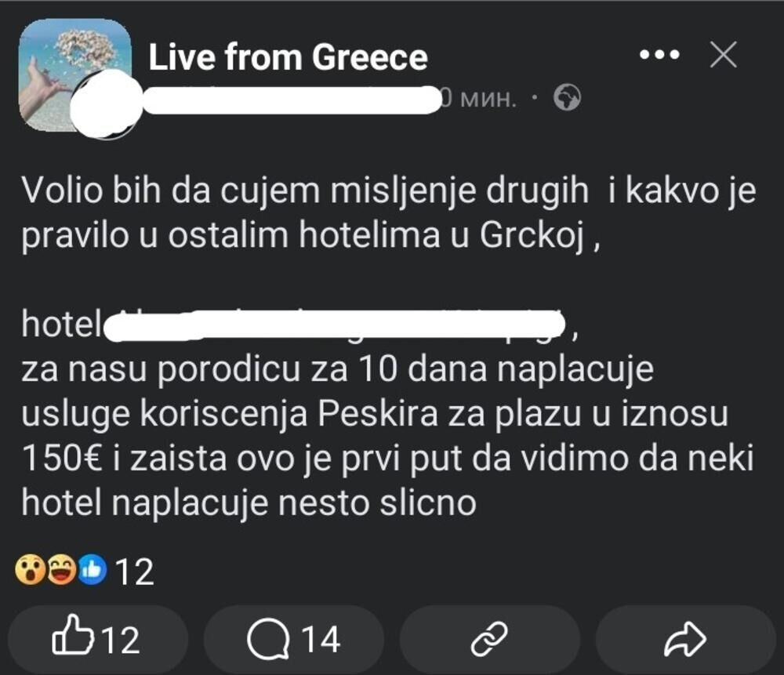Click the share arrow icon

point(684,637)
